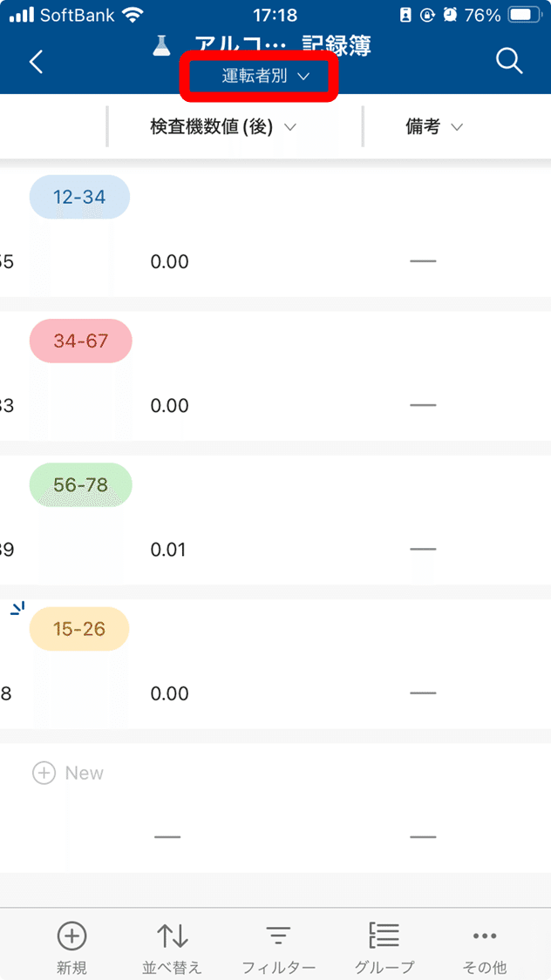551x980 pixels.
Task: Expand the 運転者別 view dropdown
Action: click(266, 77)
